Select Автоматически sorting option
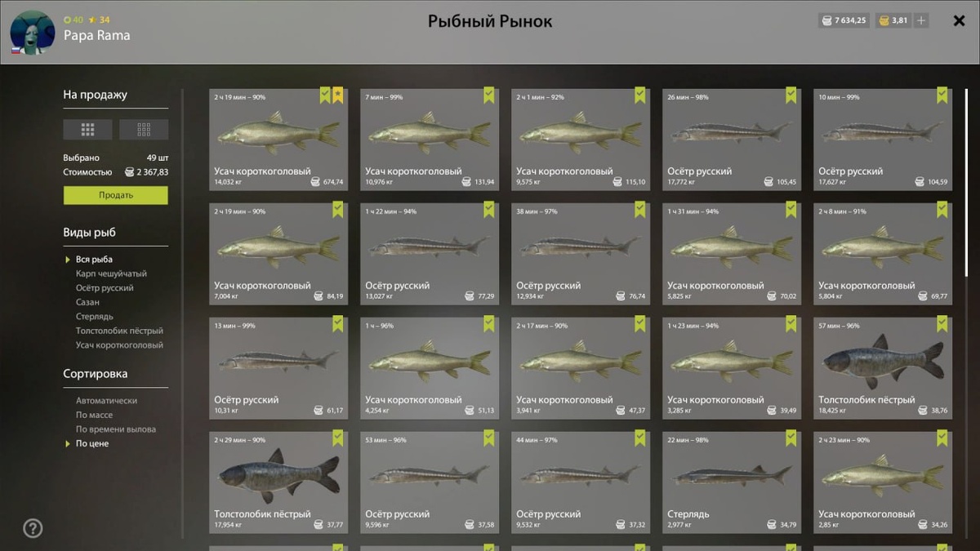 click(x=106, y=401)
